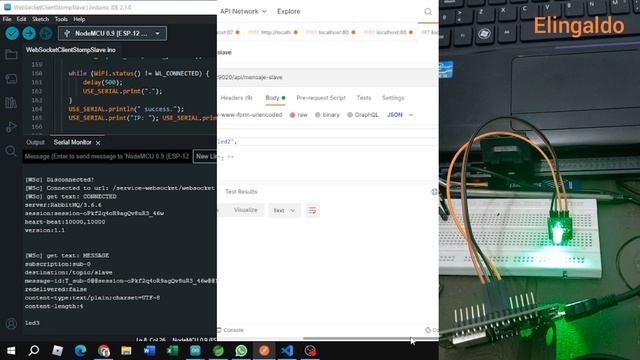This screenshot has height=360, width=640.
Task: Open the Settings tab in Postman request
Action: (393, 98)
